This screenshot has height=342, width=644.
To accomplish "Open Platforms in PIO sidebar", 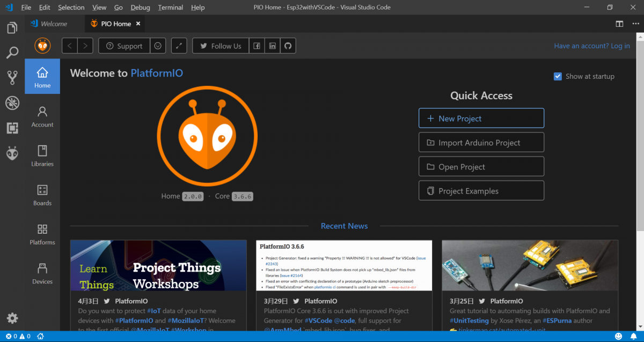I will pyautogui.click(x=42, y=234).
